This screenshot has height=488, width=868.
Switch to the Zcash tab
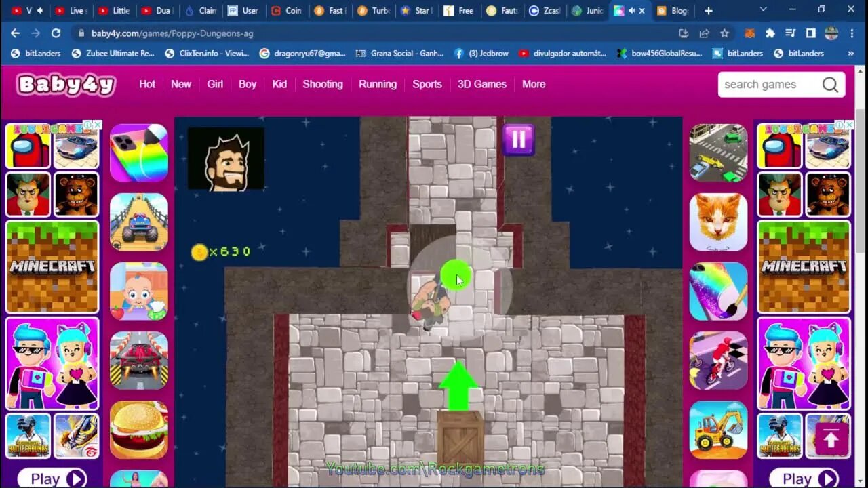pyautogui.click(x=546, y=10)
